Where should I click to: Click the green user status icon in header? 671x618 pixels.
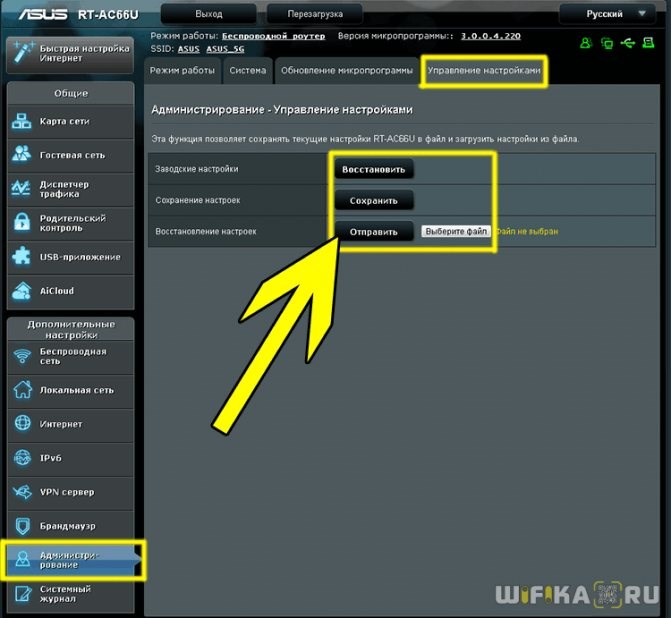click(x=586, y=43)
